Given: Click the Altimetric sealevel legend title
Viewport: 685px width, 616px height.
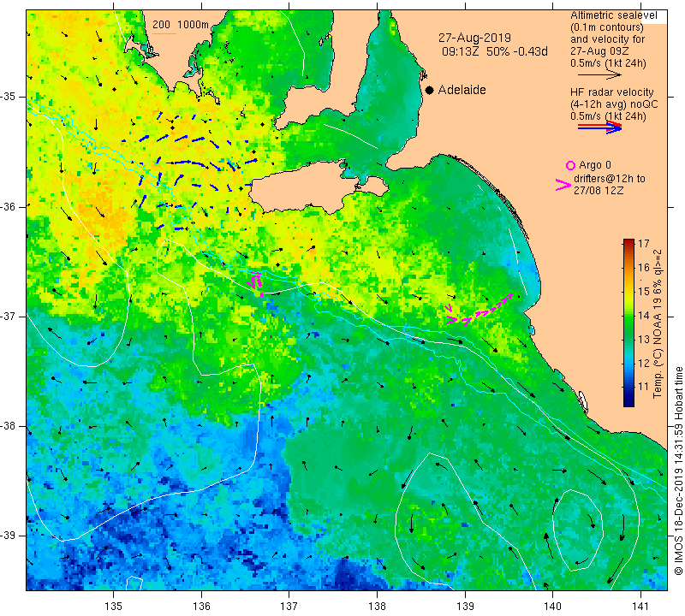Looking at the screenshot, I should click(613, 15).
